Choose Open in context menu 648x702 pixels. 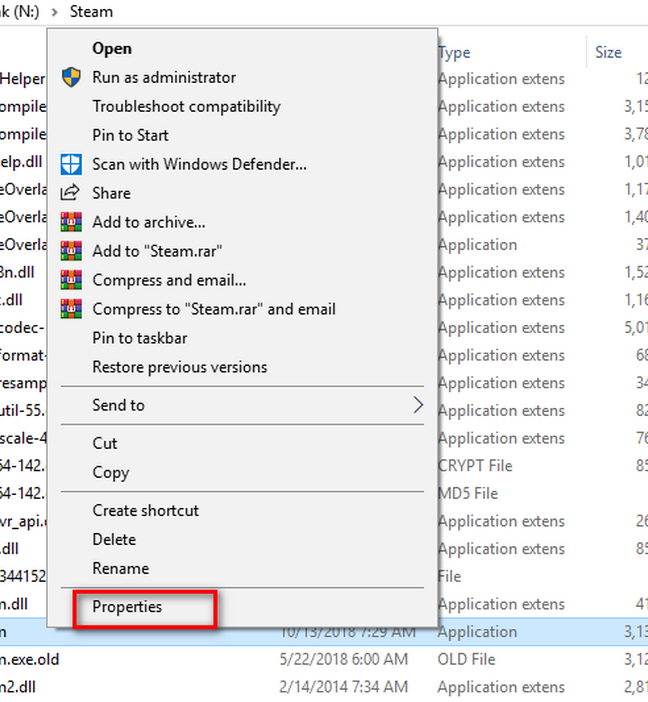[x=112, y=48]
